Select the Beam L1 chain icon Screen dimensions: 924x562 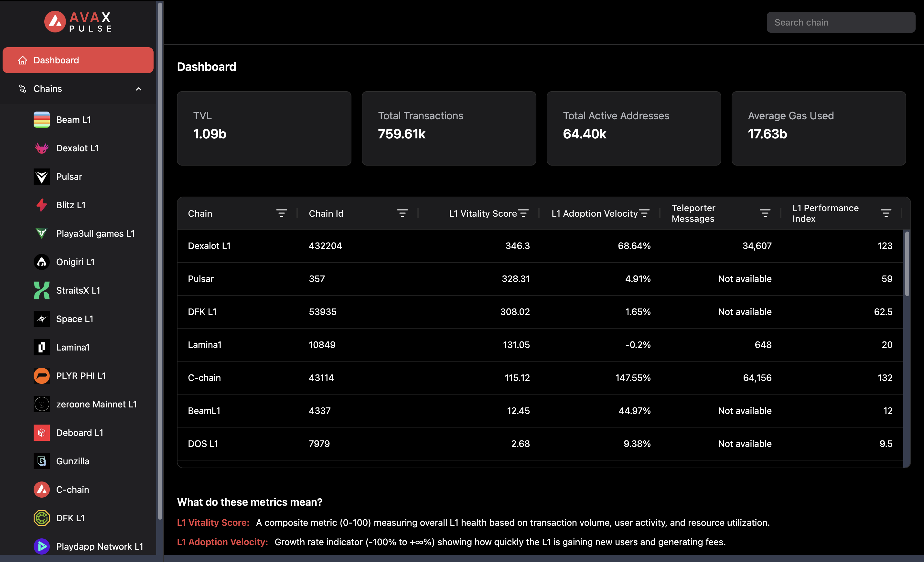tap(42, 120)
